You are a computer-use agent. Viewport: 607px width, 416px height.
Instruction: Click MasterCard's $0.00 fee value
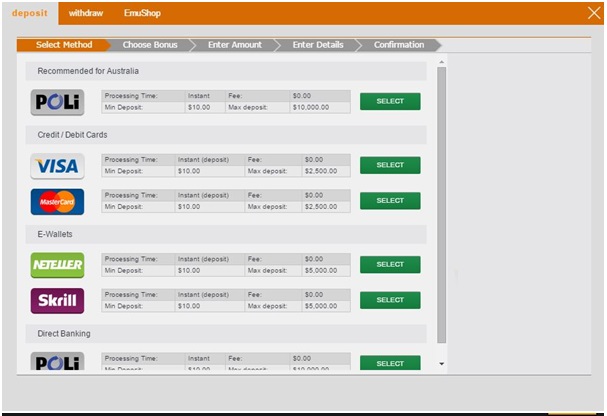314,195
